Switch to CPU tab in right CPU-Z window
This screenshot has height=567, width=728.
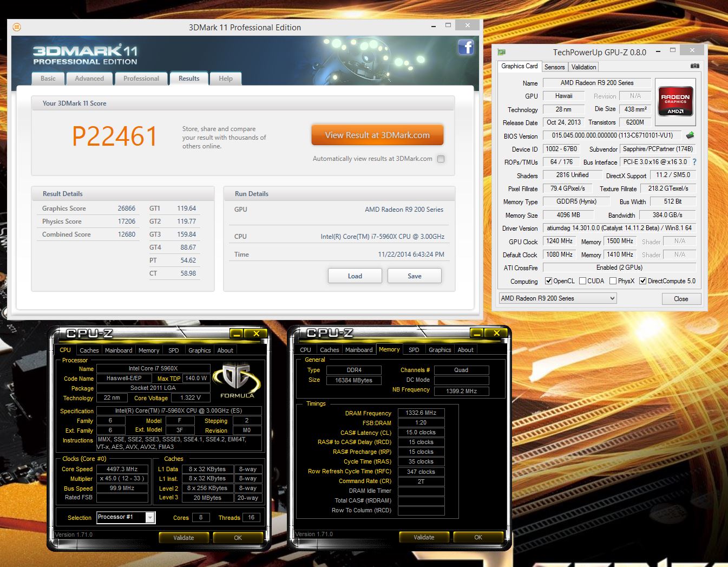click(306, 350)
